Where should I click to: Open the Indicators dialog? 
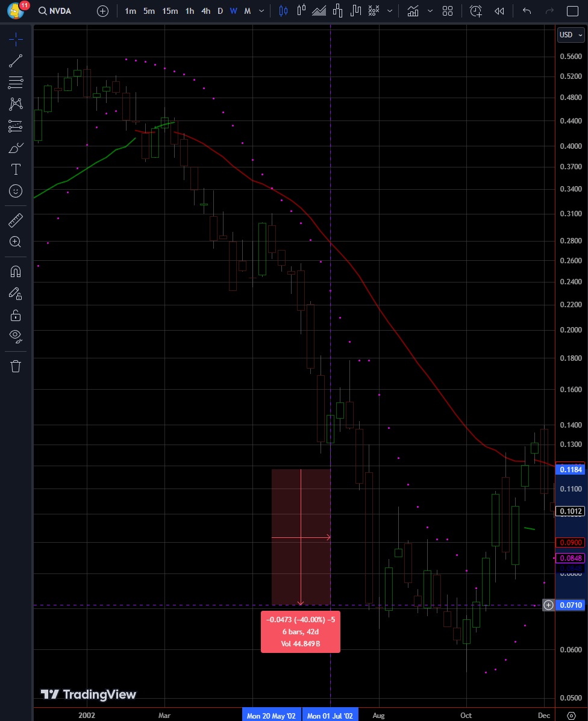413,11
